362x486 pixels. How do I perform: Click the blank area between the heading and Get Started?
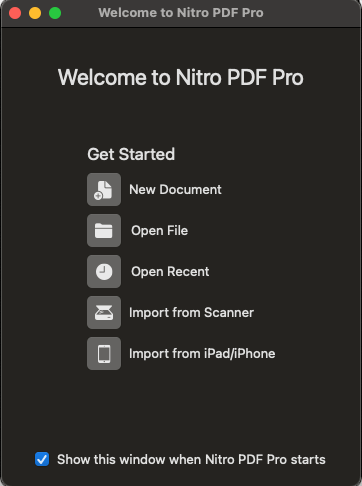(181, 117)
